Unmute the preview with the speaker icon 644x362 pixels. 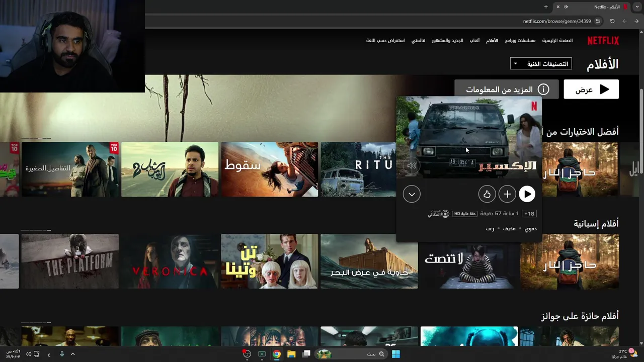[x=412, y=165]
